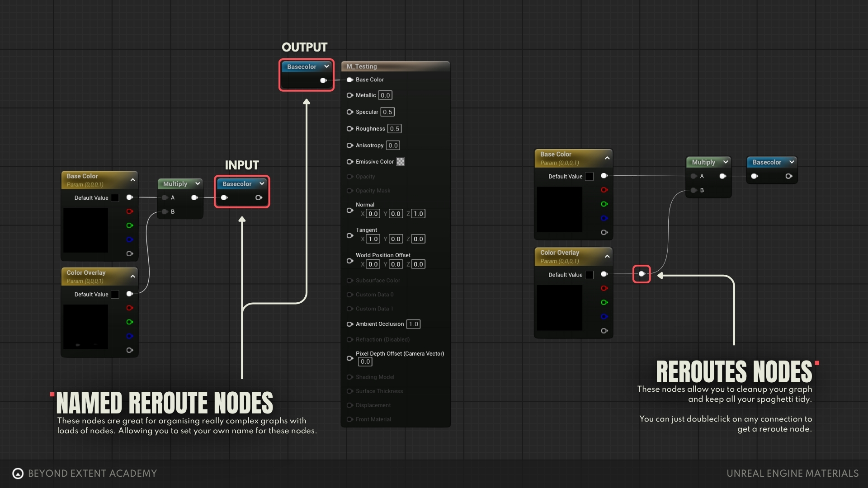Viewport: 868px width, 488px height.
Task: Collapse the left Base Color parameter node
Action: (x=133, y=180)
